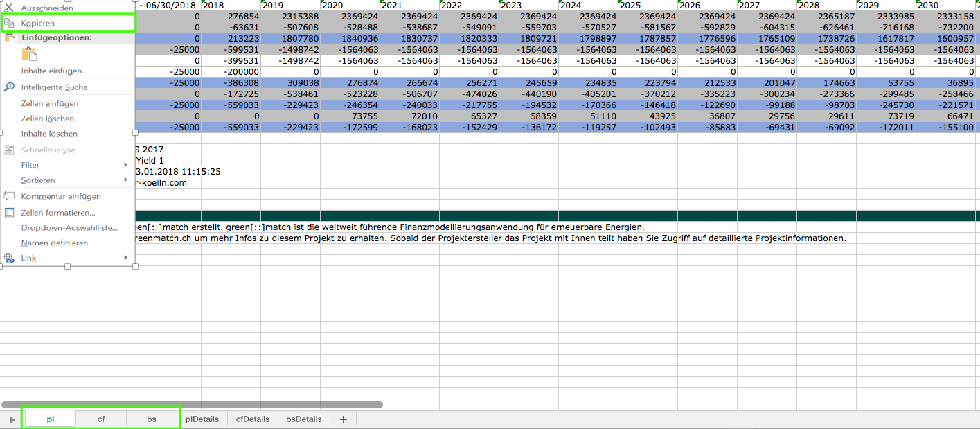Image resolution: width=980 pixels, height=429 pixels.
Task: Click the Zellen formatieren icon
Action: (x=9, y=213)
